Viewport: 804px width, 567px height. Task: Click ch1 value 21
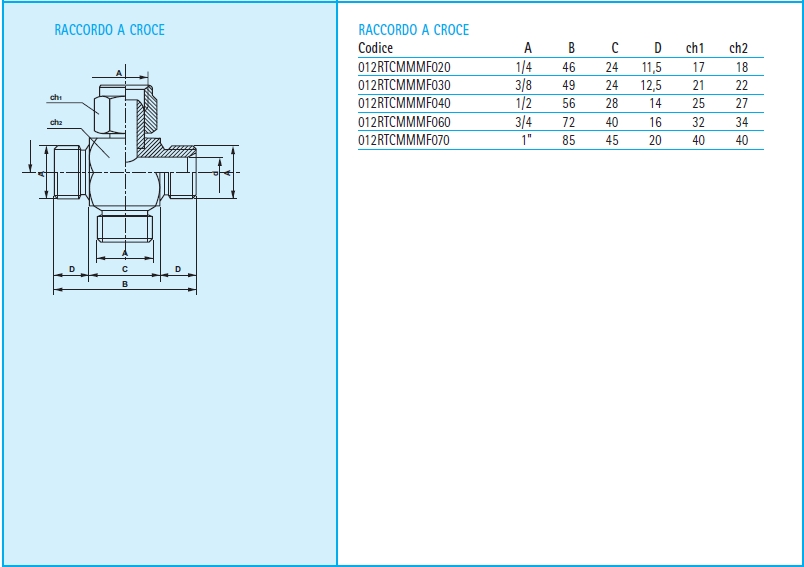[x=698, y=85]
